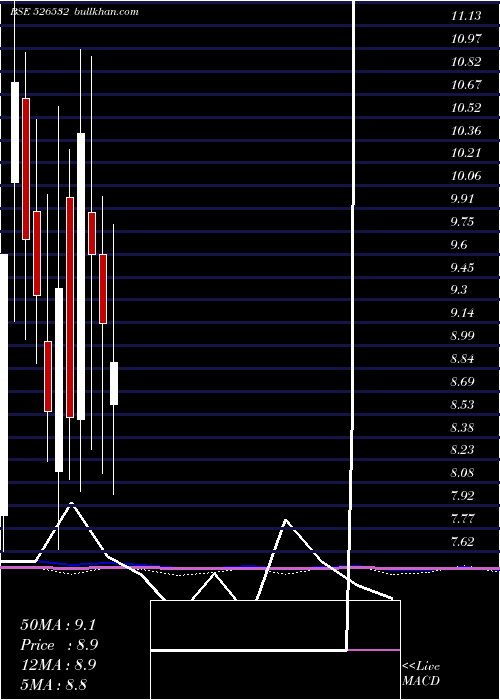The height and width of the screenshot is (700, 500).
Task: Click the '5MA : 8.8' indicator text
Action: pos(54,684)
